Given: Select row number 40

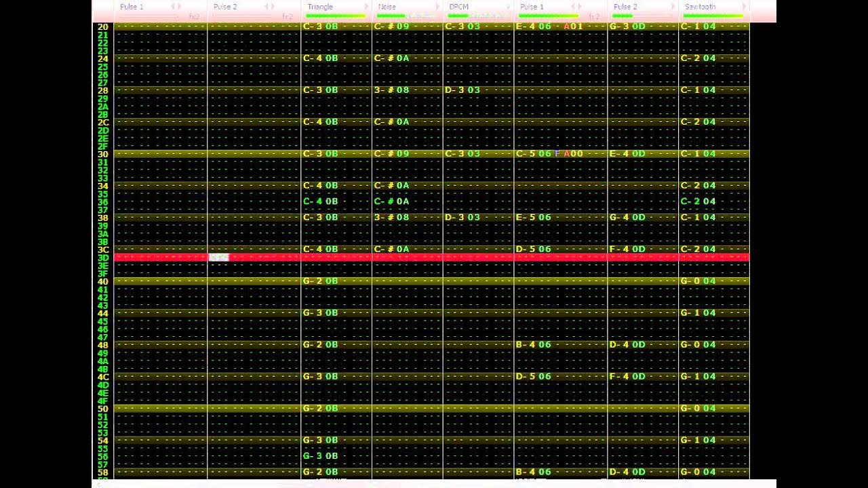Looking at the screenshot, I should click(102, 282).
